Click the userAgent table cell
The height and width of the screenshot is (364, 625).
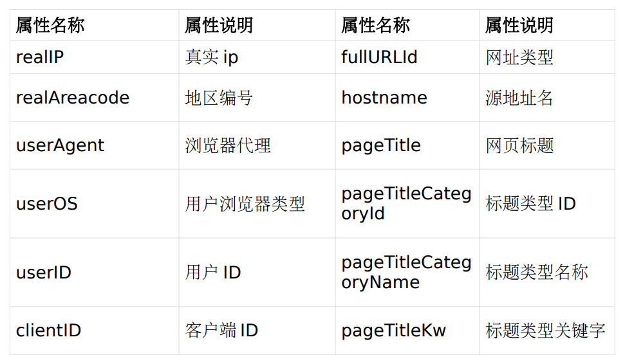coord(60,145)
